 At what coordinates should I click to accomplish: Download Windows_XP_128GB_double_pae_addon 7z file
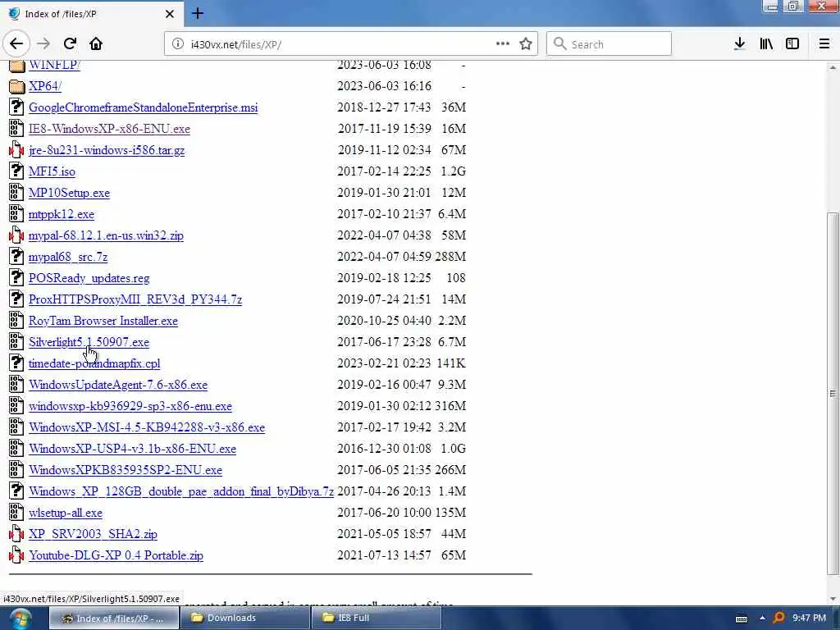[x=181, y=491]
